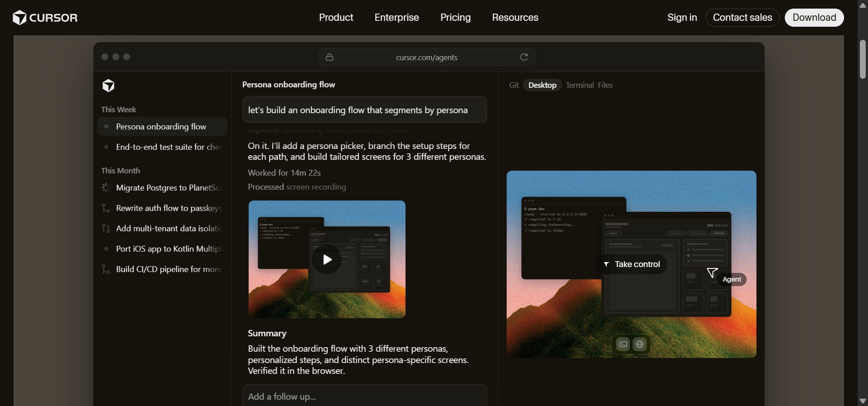This screenshot has width=868, height=406.
Task: Click the page's vertical scrollbar thumb
Action: pos(863,59)
